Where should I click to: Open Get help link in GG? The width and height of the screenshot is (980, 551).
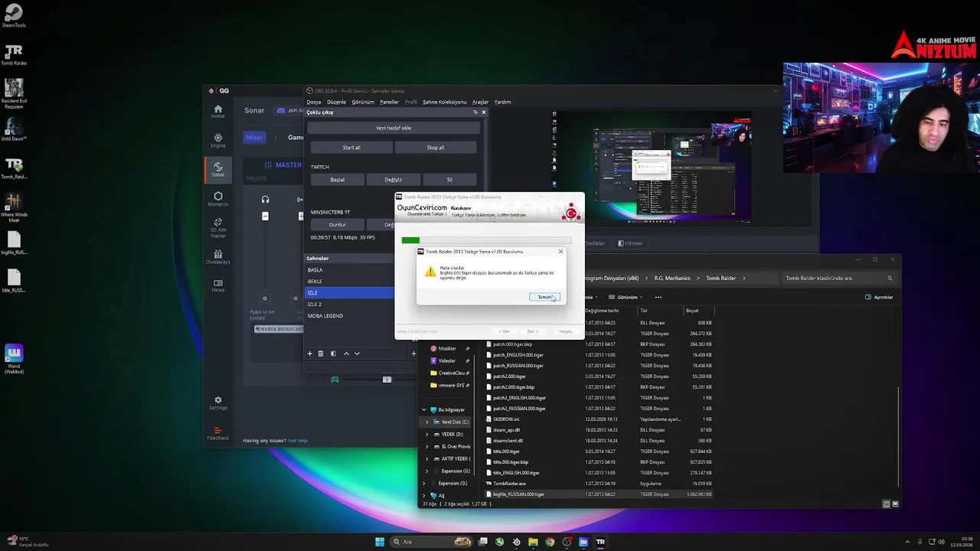(x=297, y=441)
